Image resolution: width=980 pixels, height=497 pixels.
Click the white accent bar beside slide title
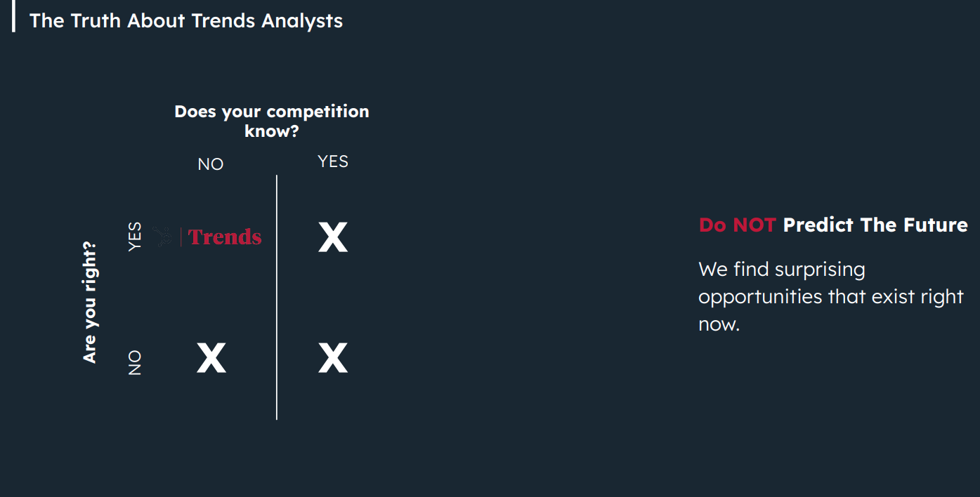(x=13, y=16)
